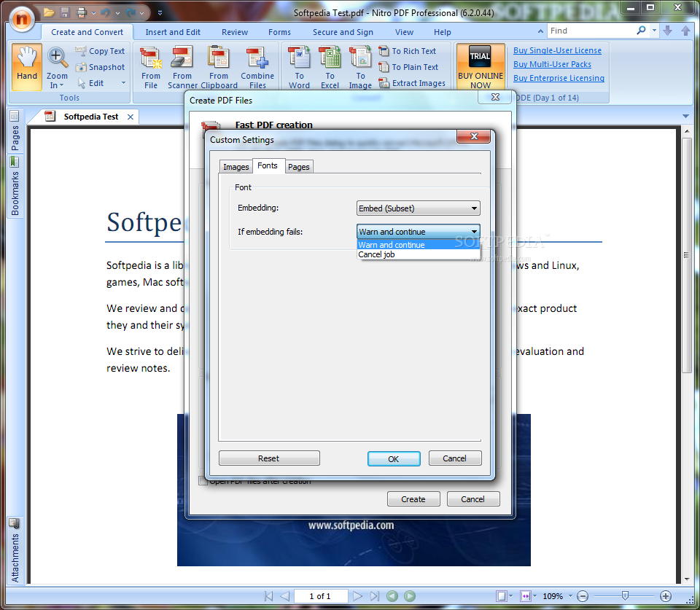Click the Save quick-access icon

[65, 13]
